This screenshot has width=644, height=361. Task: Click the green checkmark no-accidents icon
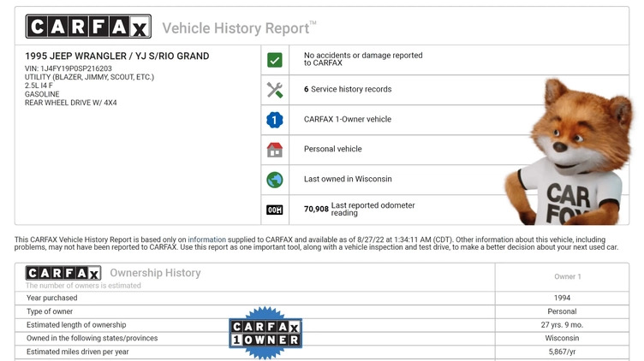click(x=275, y=60)
